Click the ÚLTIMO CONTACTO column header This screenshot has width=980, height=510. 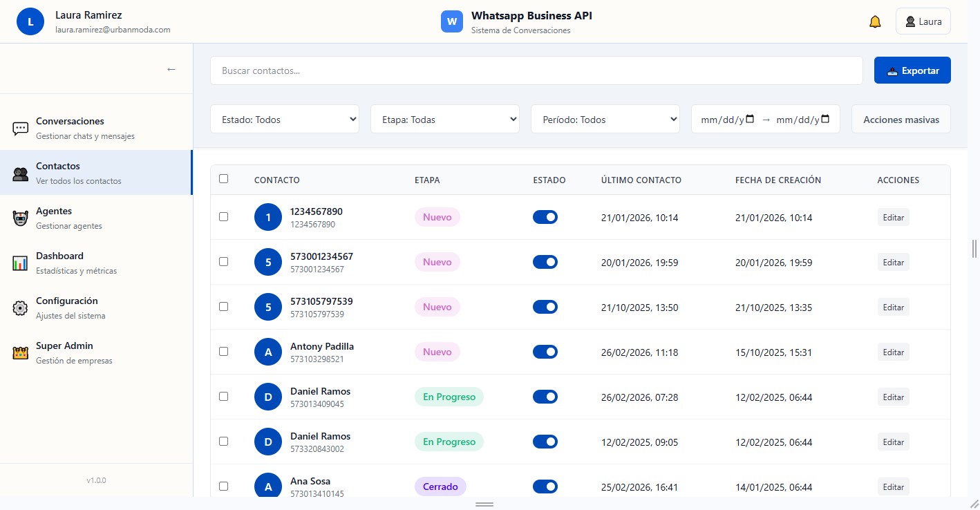641,180
